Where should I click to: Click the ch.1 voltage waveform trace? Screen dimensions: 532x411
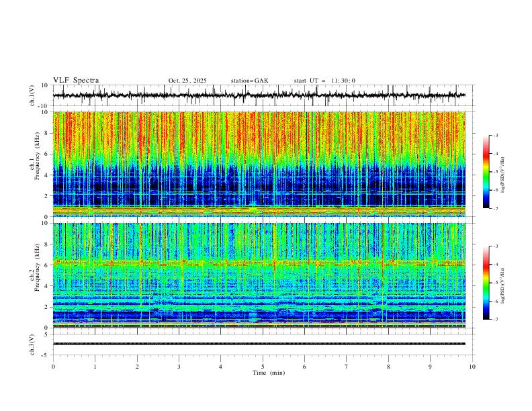click(x=259, y=95)
